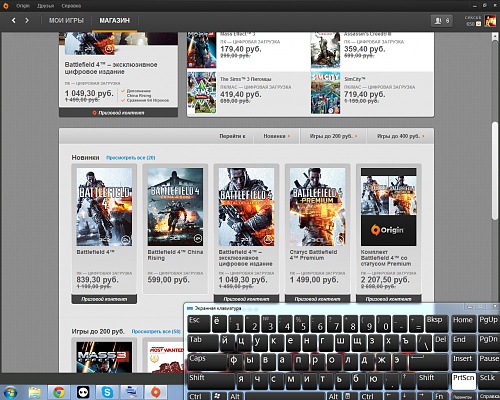The image size is (500, 400).
Task: Click 1 499,00 руб. Premium price
Action: click(x=314, y=280)
